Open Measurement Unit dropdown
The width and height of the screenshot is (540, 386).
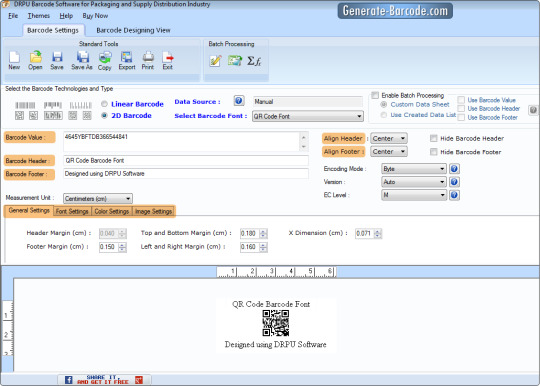tap(98, 199)
